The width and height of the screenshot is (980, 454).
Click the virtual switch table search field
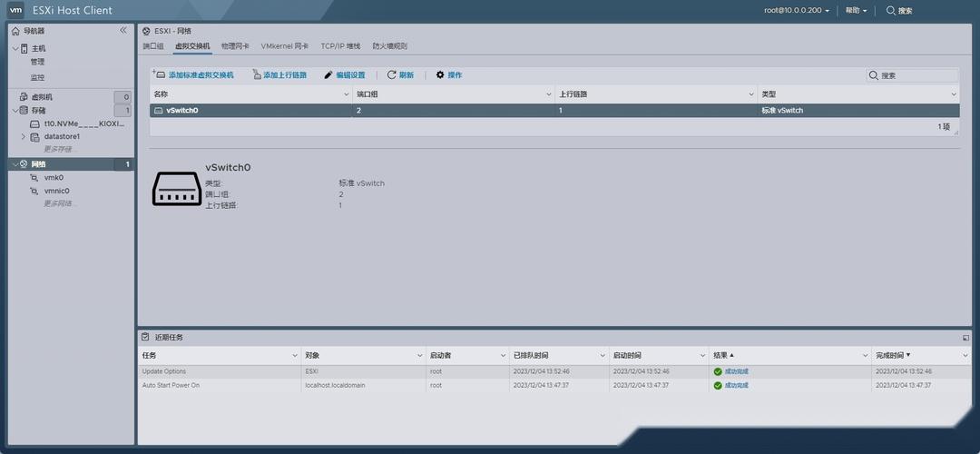point(912,75)
